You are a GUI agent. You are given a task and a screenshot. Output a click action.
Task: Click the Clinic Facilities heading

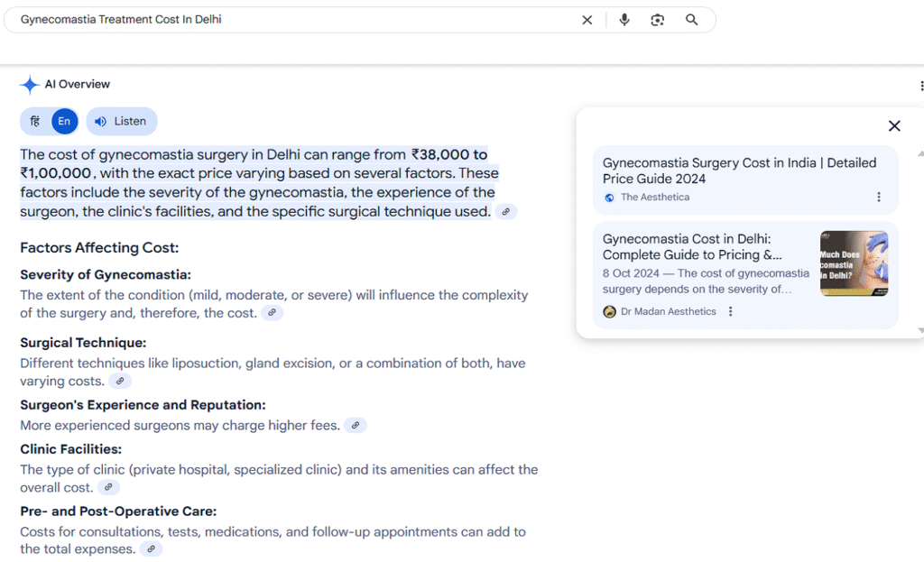tap(70, 449)
